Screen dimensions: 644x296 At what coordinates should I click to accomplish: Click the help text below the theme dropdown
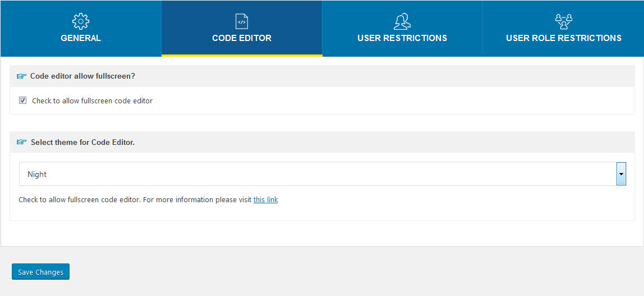[x=135, y=200]
